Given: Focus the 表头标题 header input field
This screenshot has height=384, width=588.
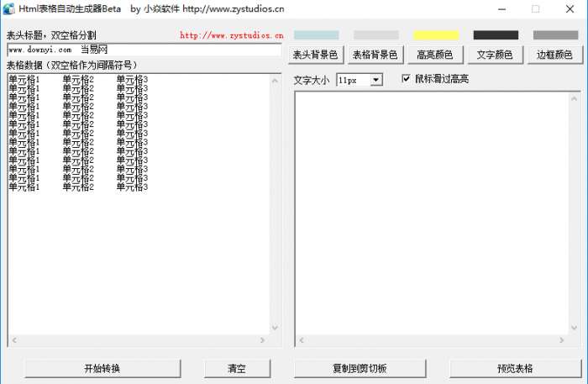Looking at the screenshot, I should (144, 50).
